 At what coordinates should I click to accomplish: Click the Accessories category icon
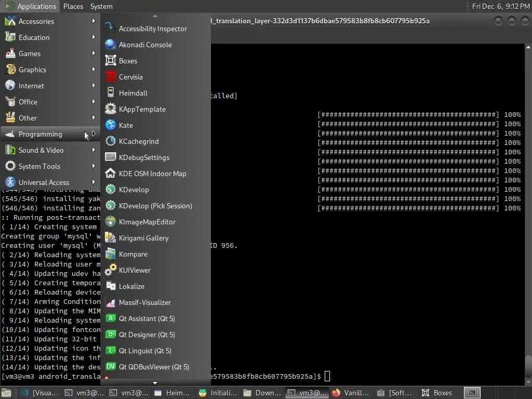[10, 21]
